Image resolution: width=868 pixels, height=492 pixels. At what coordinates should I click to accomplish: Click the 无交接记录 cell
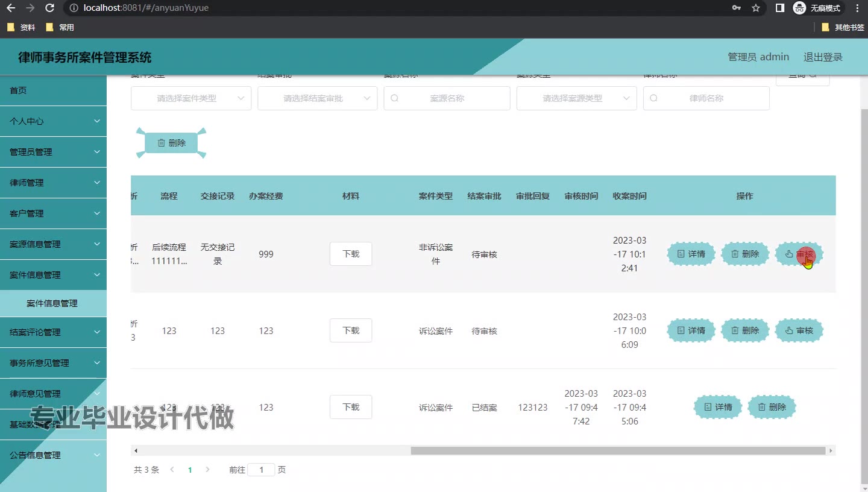(218, 254)
